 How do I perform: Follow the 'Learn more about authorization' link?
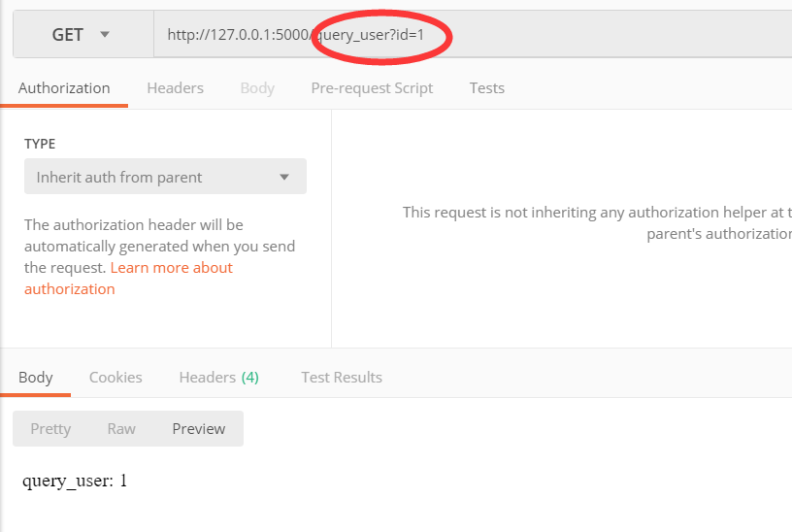171,268
